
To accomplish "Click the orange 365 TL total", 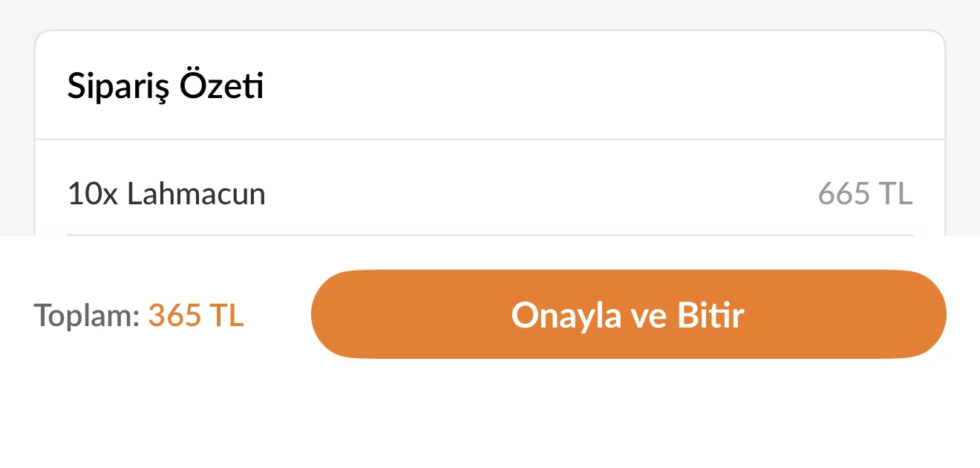I will [x=196, y=316].
